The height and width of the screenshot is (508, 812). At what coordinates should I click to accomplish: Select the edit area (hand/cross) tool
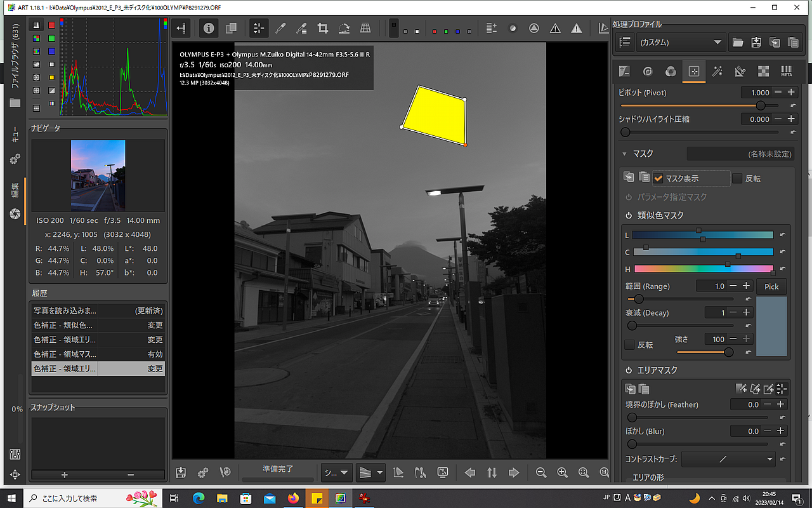coord(258,28)
